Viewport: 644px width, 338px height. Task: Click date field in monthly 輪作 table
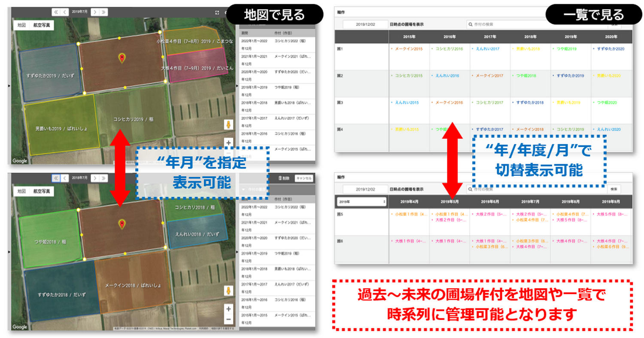pos(365,189)
